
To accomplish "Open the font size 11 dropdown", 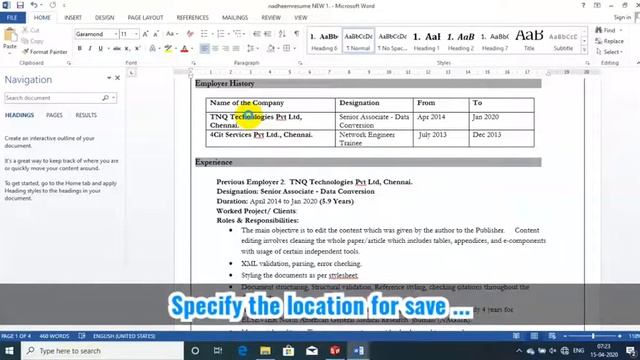I will 136,34.
